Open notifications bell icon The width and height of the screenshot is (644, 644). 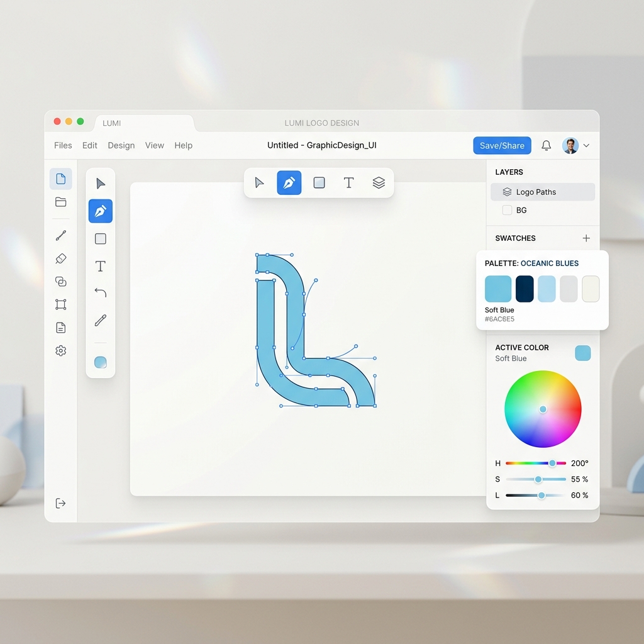coord(547,145)
